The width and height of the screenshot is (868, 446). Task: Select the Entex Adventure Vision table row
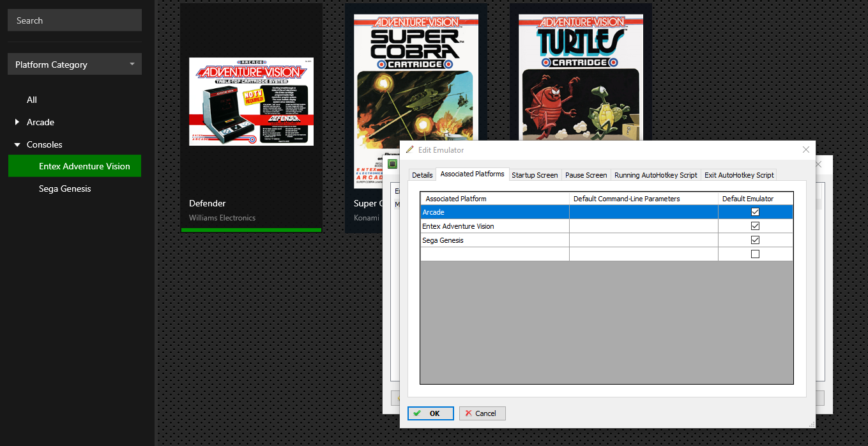pos(607,226)
